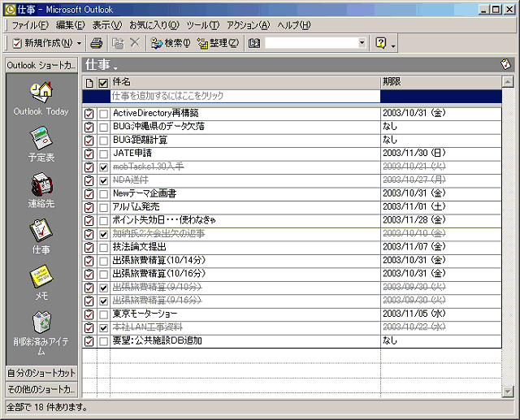The width and height of the screenshot is (520, 420).
Task: Click the icon column header
Action: tap(89, 83)
